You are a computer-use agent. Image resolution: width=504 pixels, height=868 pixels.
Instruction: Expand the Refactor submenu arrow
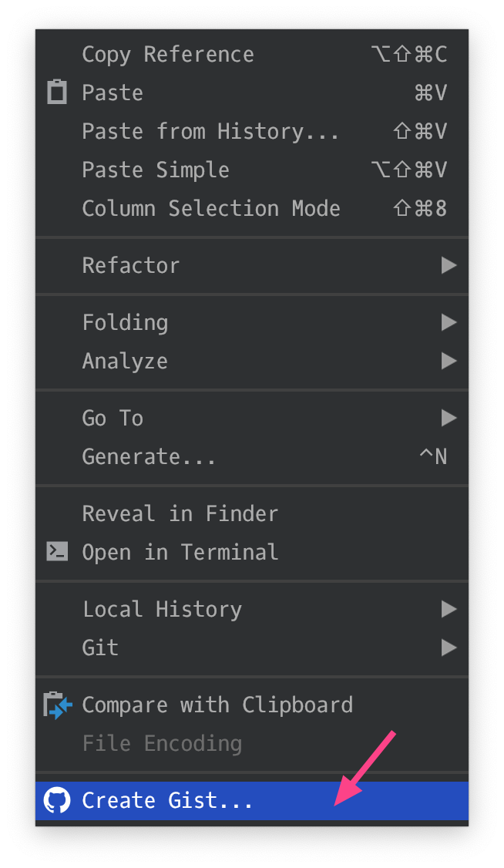click(449, 265)
